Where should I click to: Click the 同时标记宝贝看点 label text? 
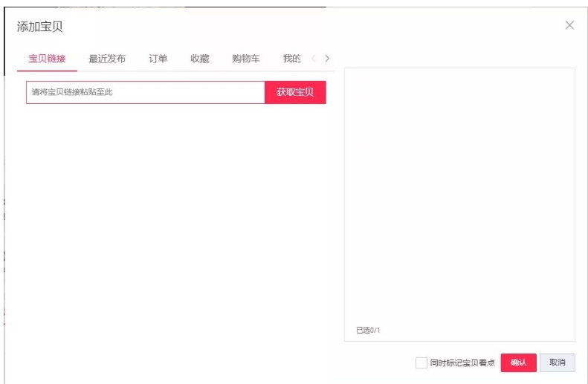(462, 363)
